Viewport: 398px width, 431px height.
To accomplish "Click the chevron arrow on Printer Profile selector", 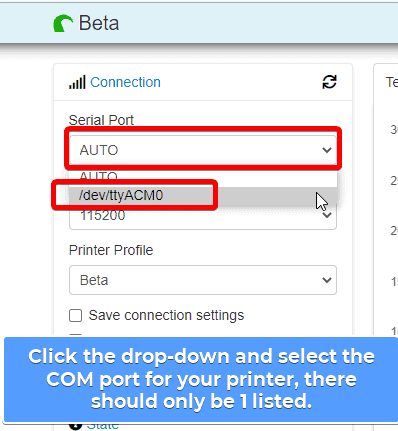I will [327, 280].
